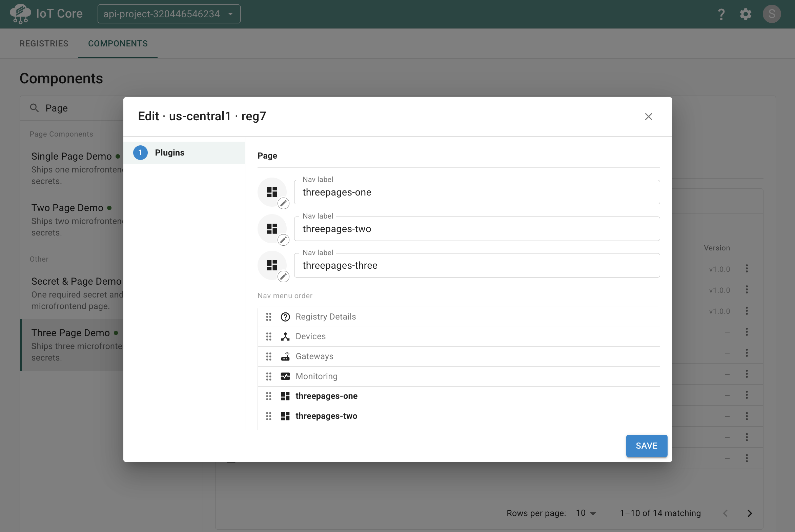Open the user avatar S
795x532 pixels.
(772, 14)
